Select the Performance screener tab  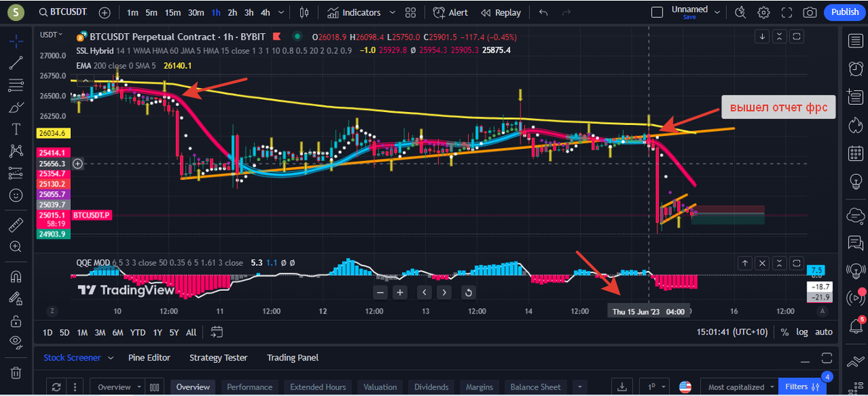click(x=250, y=387)
